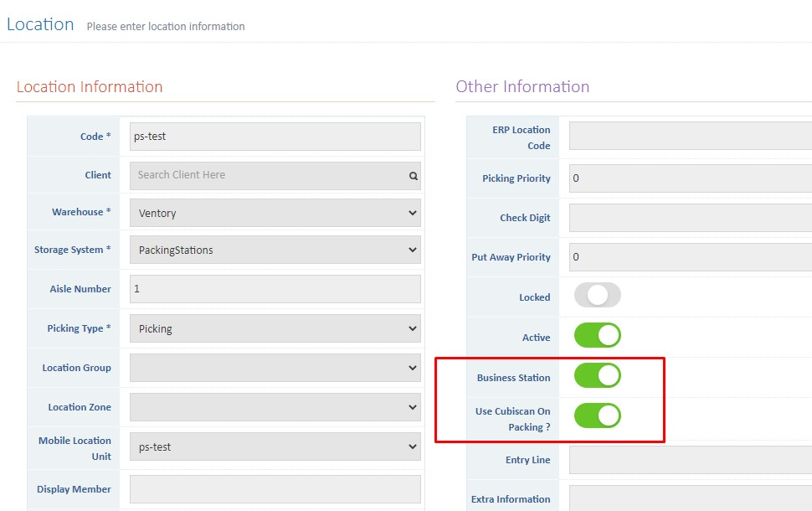Expand the Mobile Location Unit dropdown
812x511 pixels.
[275, 446]
